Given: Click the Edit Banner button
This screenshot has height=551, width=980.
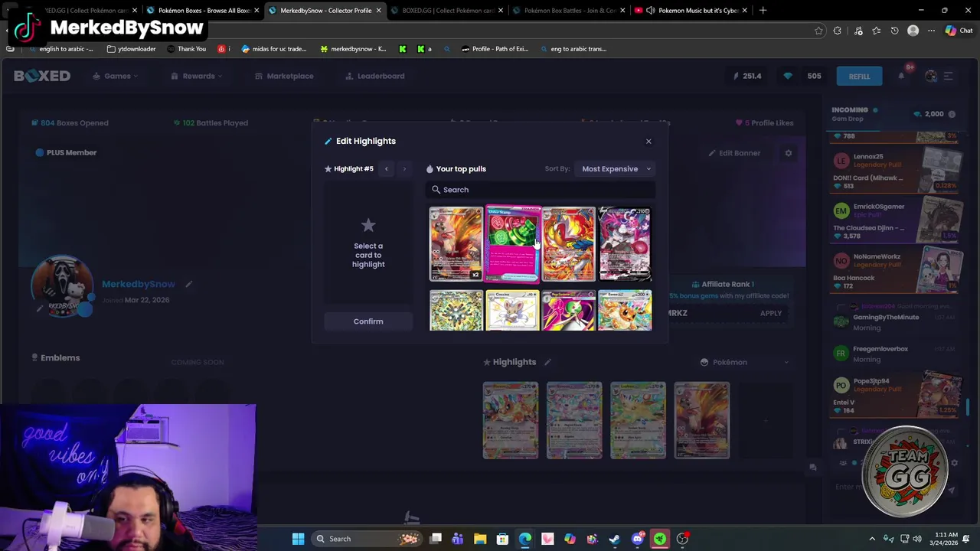Looking at the screenshot, I should coord(734,153).
